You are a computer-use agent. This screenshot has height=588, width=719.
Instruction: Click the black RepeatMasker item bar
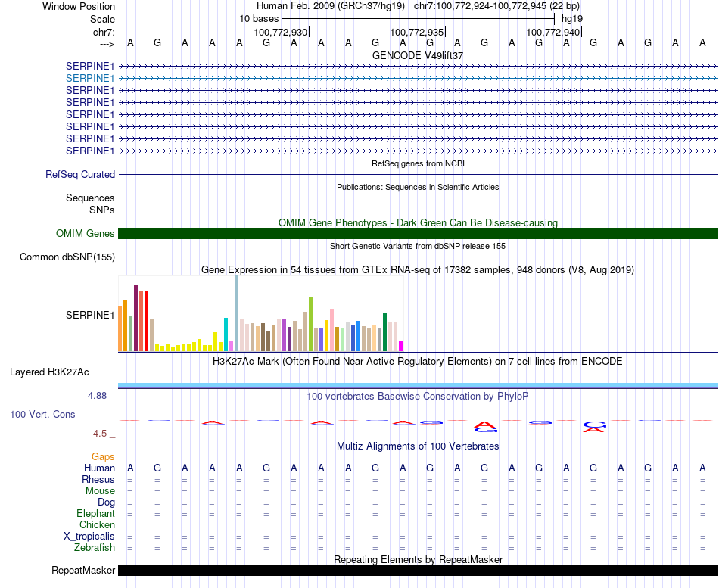coord(418,570)
